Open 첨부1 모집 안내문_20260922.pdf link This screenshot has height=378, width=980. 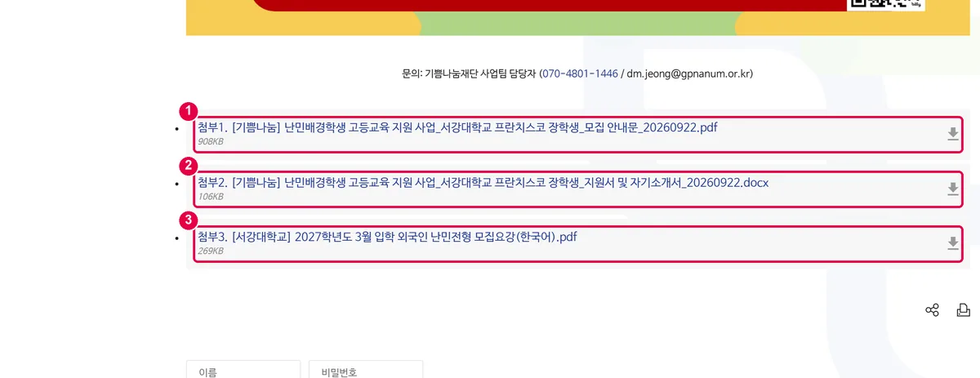coord(457,127)
